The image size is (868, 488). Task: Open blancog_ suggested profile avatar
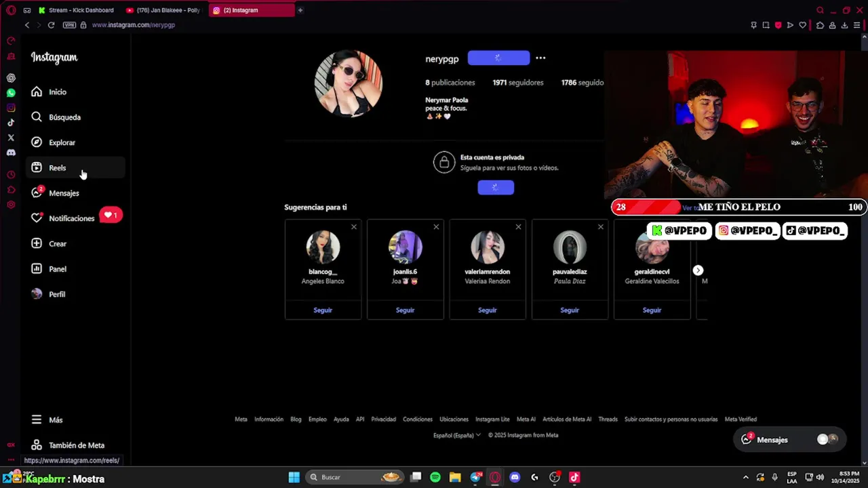click(323, 247)
